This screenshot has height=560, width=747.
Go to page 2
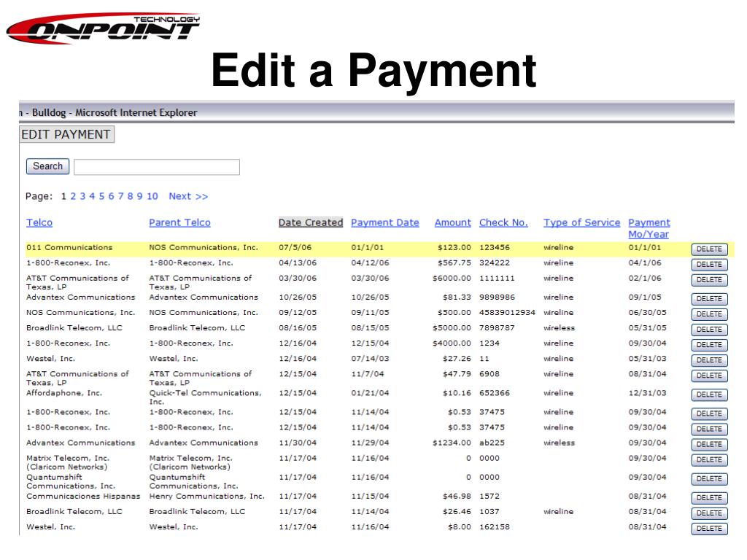click(73, 196)
